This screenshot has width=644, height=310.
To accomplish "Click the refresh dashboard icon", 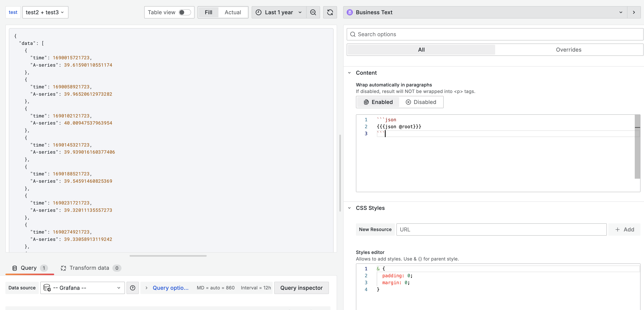I will point(330,12).
